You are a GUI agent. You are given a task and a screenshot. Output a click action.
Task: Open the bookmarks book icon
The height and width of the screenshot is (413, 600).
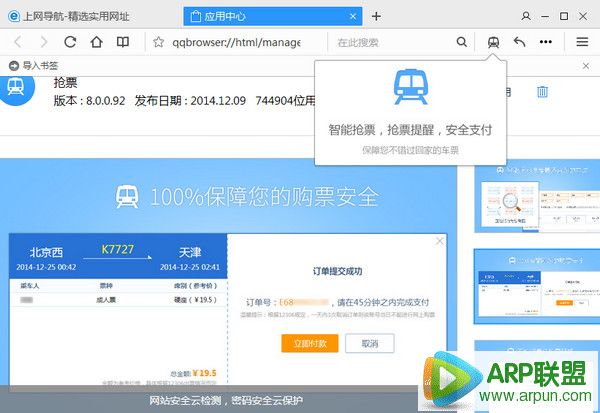(122, 42)
